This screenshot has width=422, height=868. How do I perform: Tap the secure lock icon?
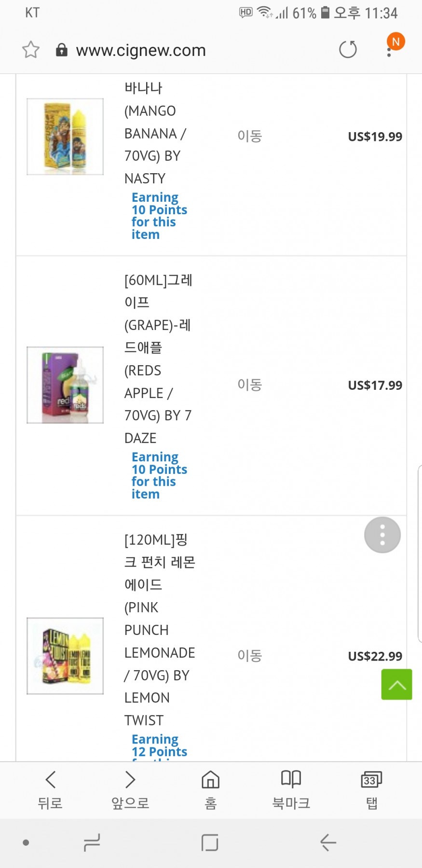click(61, 50)
